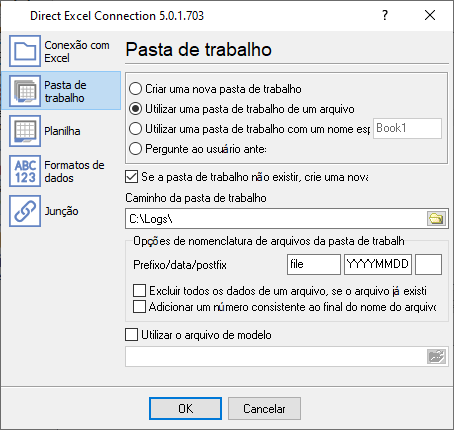Select Pergunte ao usuário antes option
454x430 pixels.
click(x=198, y=149)
